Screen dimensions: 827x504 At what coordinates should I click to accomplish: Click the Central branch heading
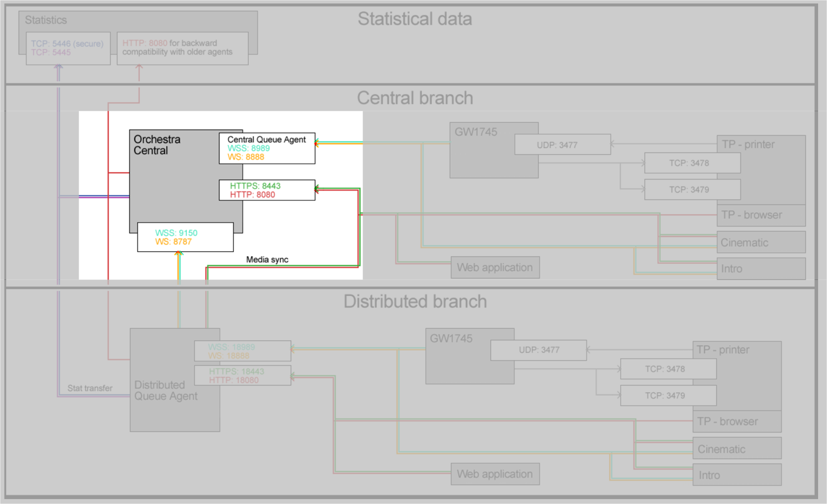414,98
